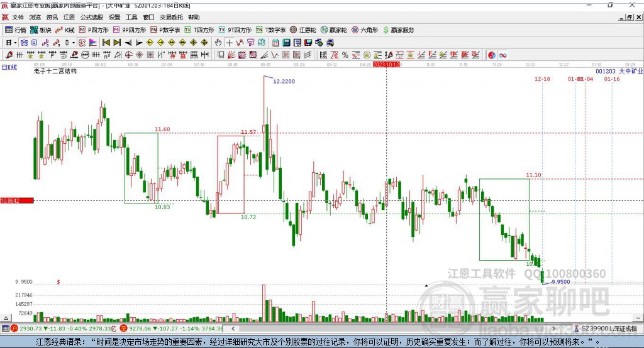
Task: Click the 老子十二宫结构 indicator label
Action: point(55,71)
